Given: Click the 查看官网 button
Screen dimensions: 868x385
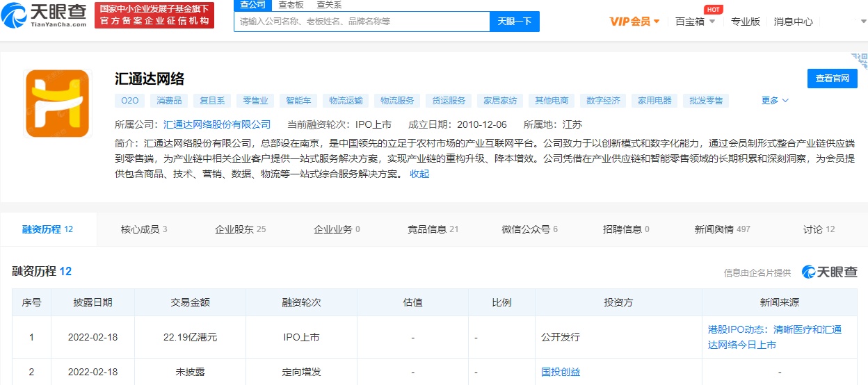Looking at the screenshot, I should tap(833, 79).
